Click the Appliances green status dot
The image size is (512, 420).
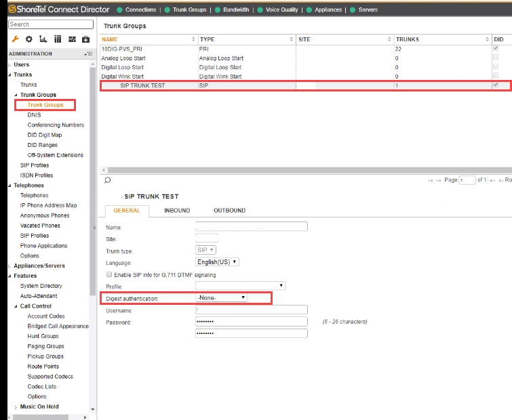pos(309,9)
